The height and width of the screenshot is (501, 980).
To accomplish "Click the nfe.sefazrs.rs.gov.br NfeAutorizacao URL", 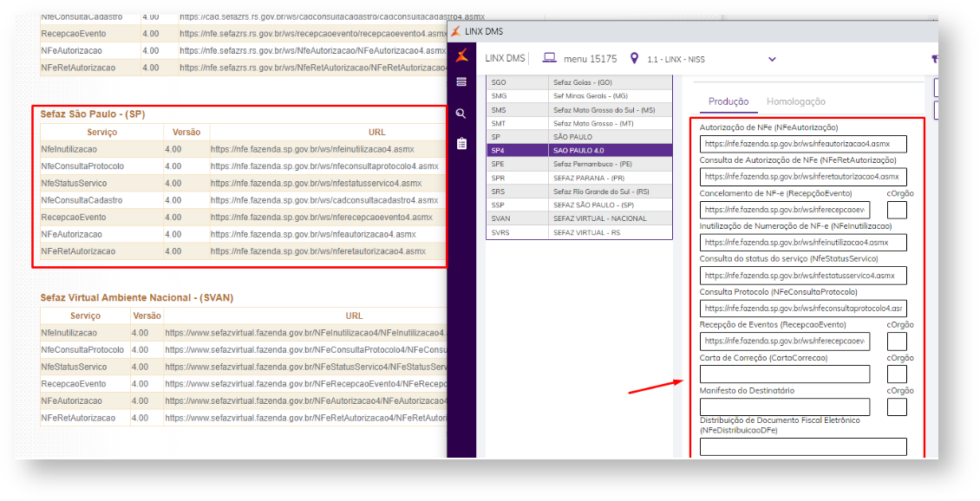I will (313, 50).
